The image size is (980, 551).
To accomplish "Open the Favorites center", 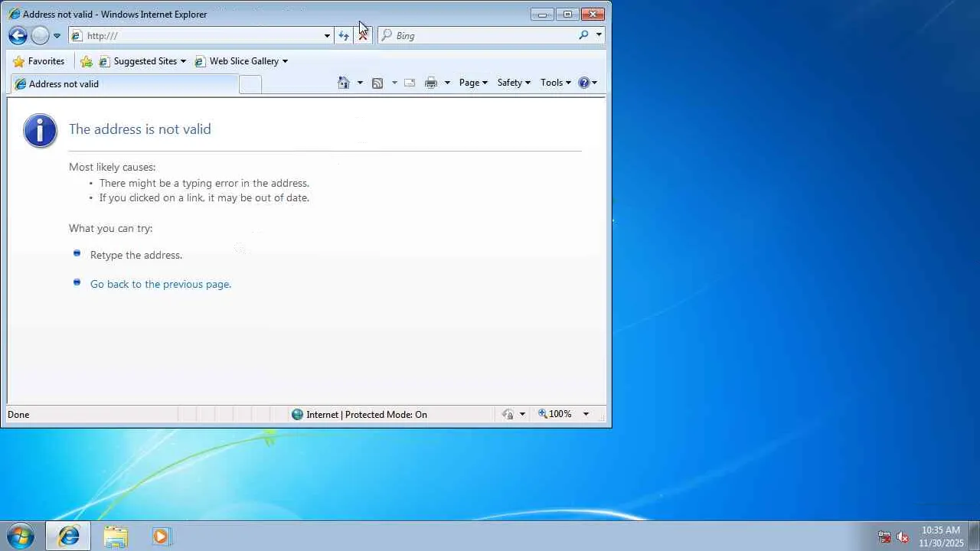I will point(39,61).
